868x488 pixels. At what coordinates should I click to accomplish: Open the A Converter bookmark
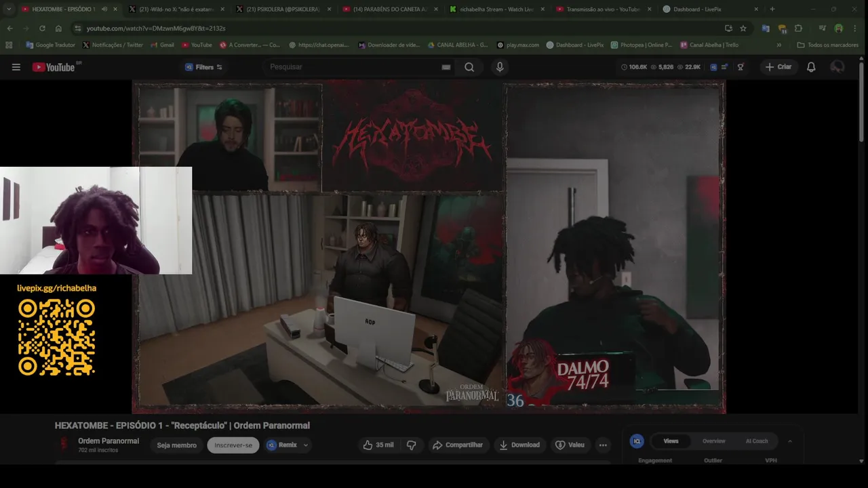pos(250,45)
